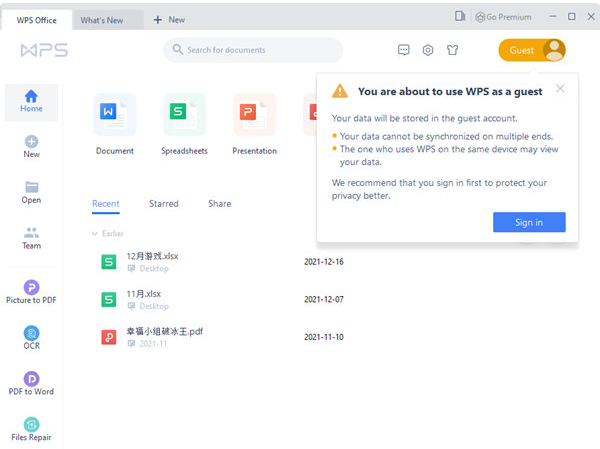Create a new Spreadsheets file

click(x=184, y=124)
